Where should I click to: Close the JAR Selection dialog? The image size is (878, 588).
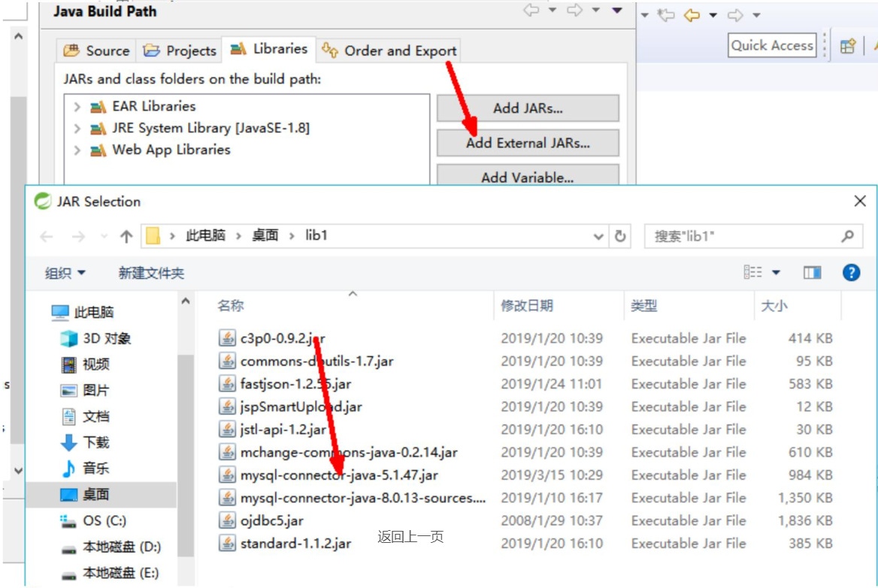coord(860,201)
